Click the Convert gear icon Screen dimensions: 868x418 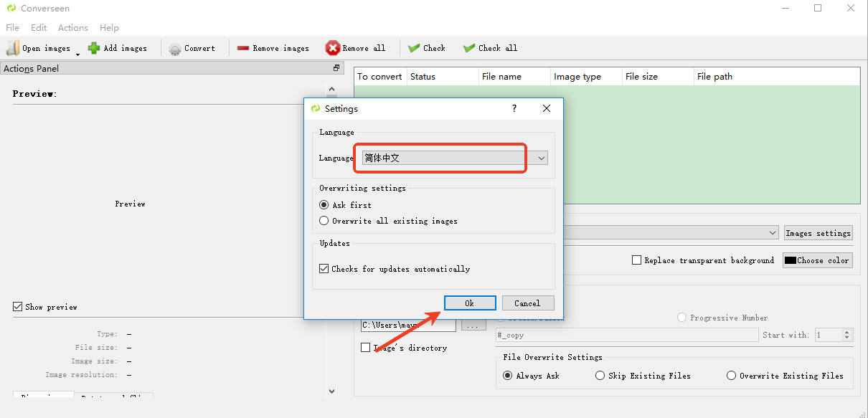click(174, 49)
